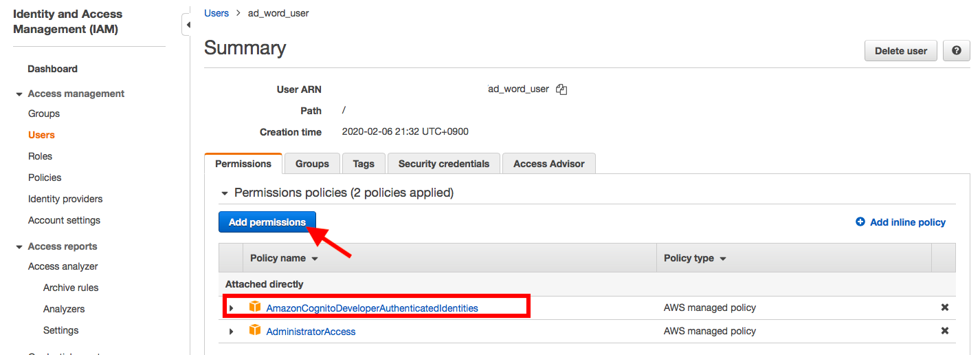980x355 pixels.
Task: Open Identity providers in the sidebar
Action: pyautogui.click(x=65, y=199)
